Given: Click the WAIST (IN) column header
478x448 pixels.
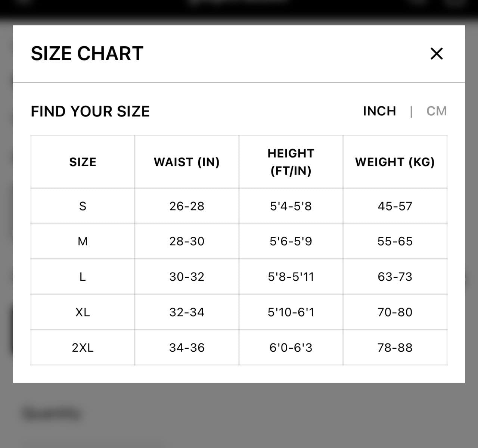Looking at the screenshot, I should 187,162.
